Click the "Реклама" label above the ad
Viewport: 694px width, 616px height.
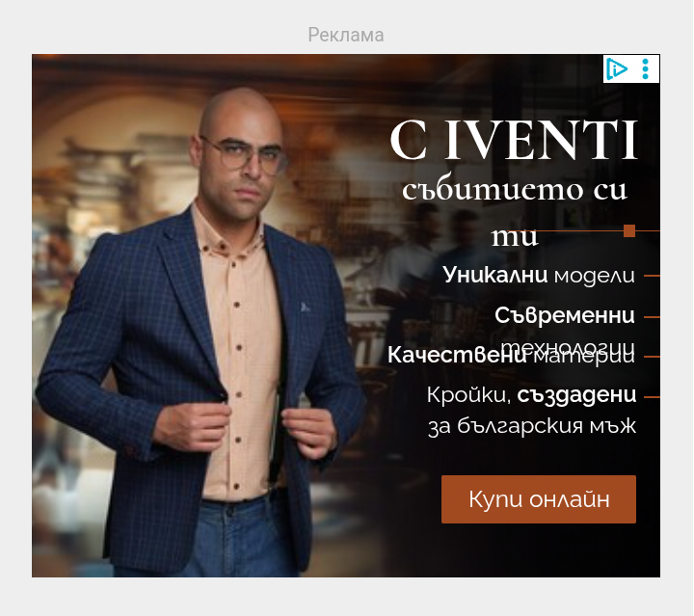pos(346,35)
